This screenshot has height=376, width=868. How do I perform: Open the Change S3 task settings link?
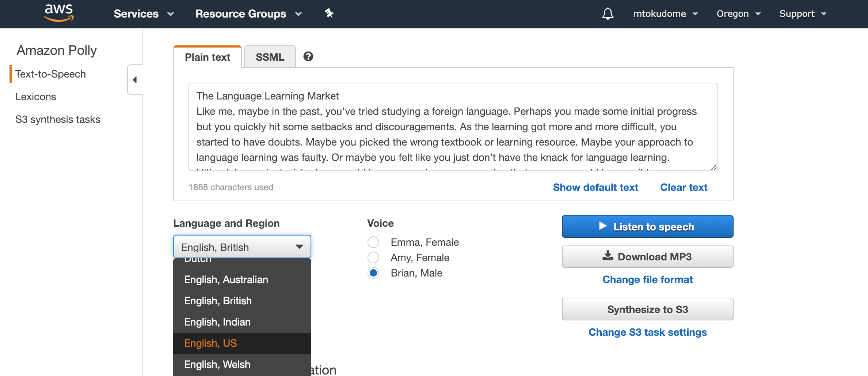click(x=647, y=332)
